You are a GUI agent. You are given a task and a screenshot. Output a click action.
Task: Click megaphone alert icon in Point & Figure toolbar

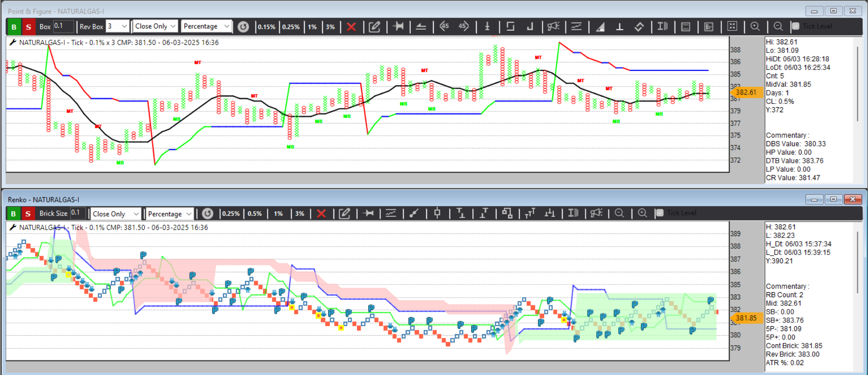(x=553, y=26)
